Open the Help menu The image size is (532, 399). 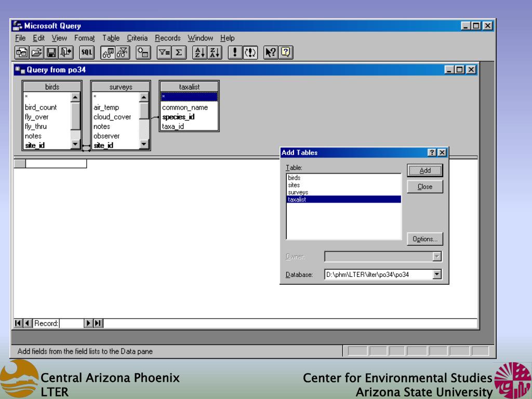pos(228,38)
